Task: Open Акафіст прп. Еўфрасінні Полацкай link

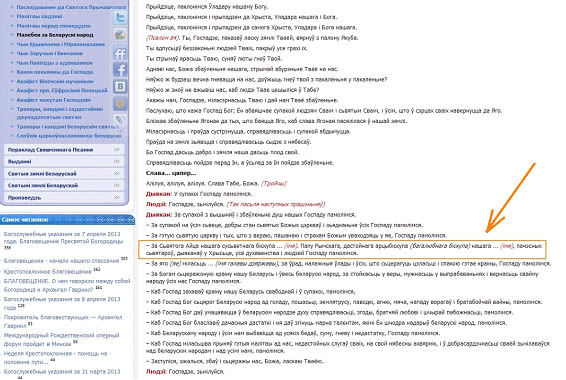Action: click(62, 90)
